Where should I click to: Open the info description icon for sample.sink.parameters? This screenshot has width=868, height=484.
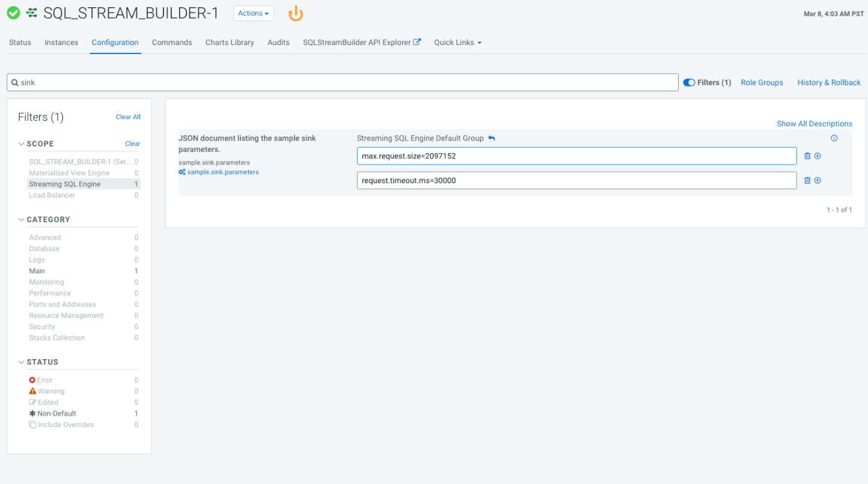834,138
